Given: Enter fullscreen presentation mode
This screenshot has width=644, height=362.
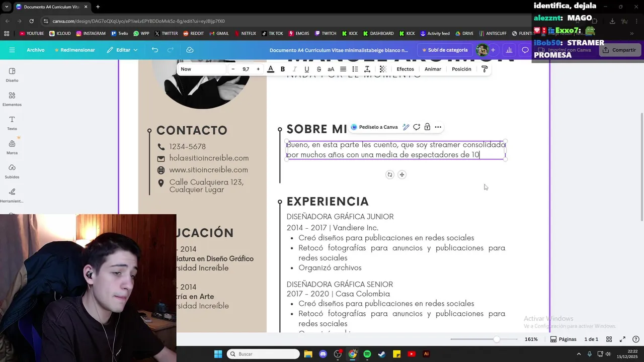Looking at the screenshot, I should pos(622,339).
